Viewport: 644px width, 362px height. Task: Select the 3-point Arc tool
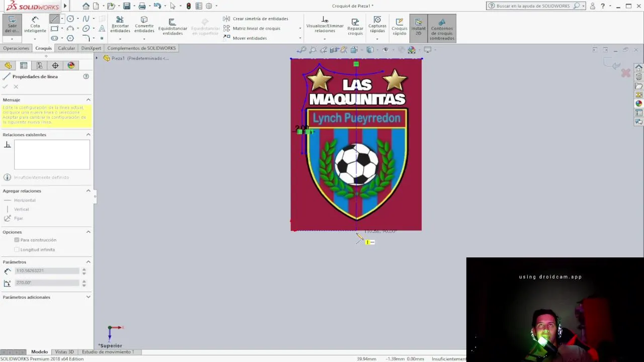(70, 29)
